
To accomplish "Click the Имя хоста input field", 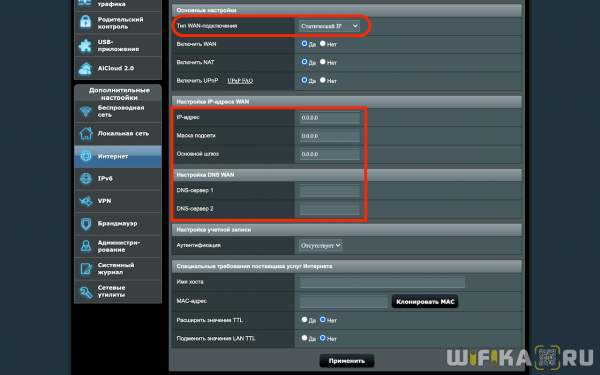I will point(382,282).
